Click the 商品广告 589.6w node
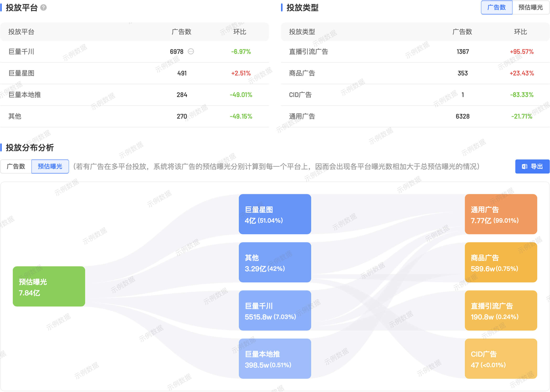Image resolution: width=550 pixels, height=392 pixels. 501,262
